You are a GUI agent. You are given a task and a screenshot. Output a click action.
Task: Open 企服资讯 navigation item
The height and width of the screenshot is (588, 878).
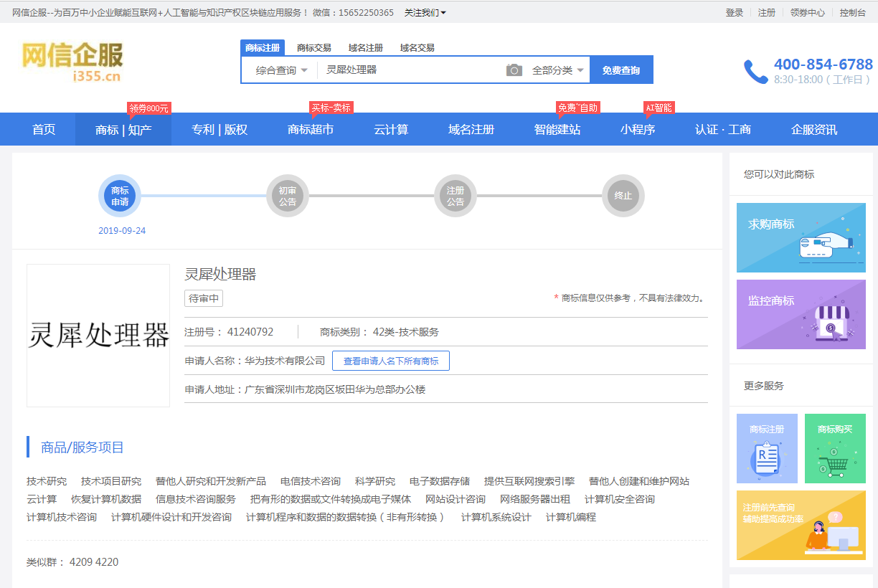[814, 129]
